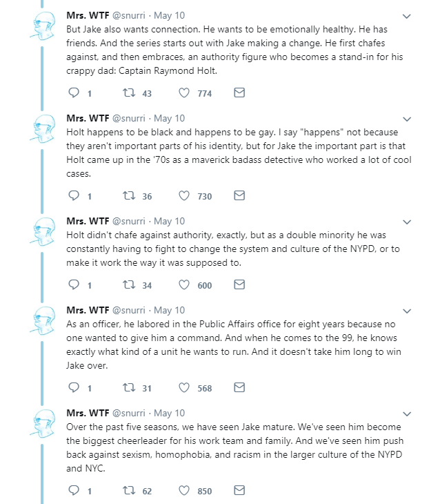Retweet the tweet with 31 retweets
440x504 pixels.
coord(127,388)
